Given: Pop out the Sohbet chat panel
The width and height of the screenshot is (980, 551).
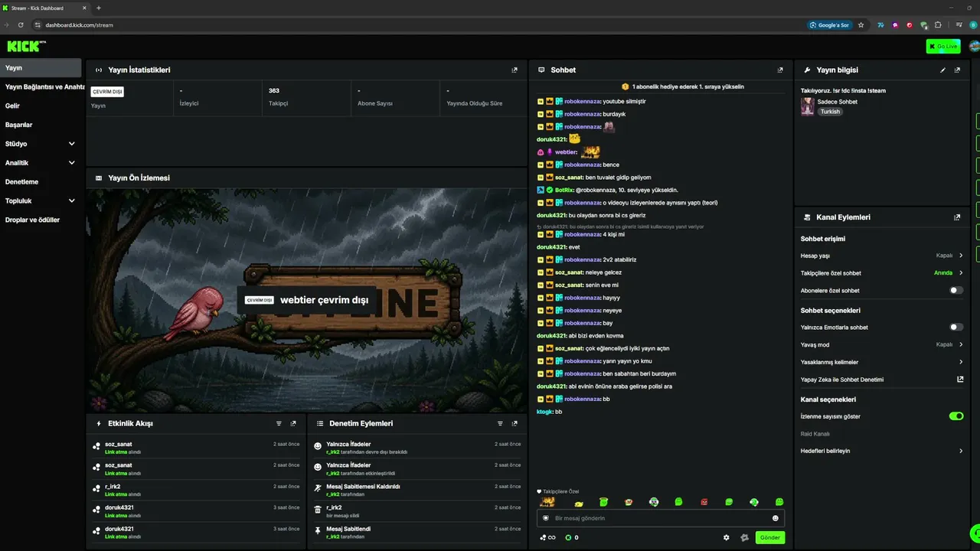Looking at the screenshot, I should tap(780, 70).
